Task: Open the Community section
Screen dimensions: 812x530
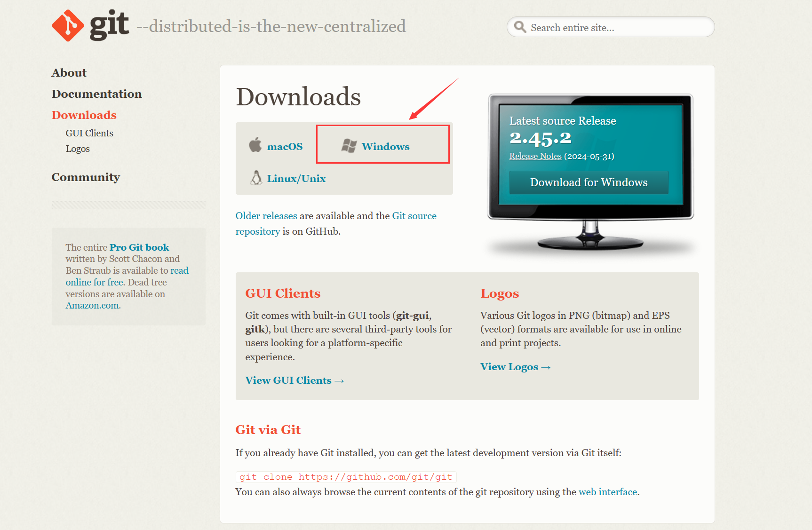Action: (86, 177)
